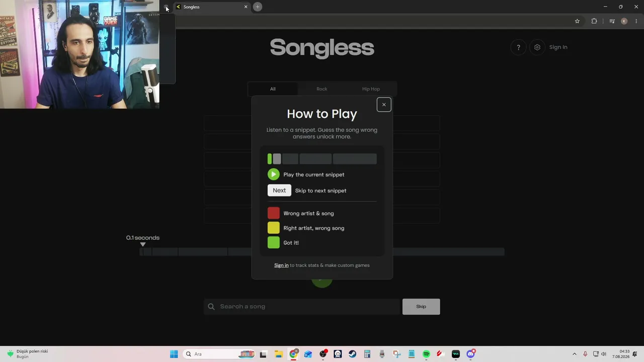Open the volume speaker tray icon

tap(604, 354)
